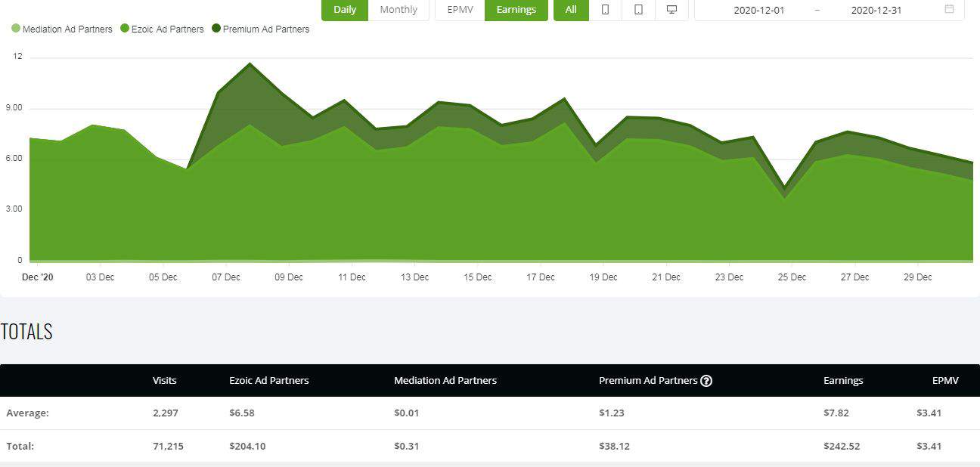Click the Premium Ad Partners help question-mark icon
The width and height of the screenshot is (980, 467).
coord(706,381)
